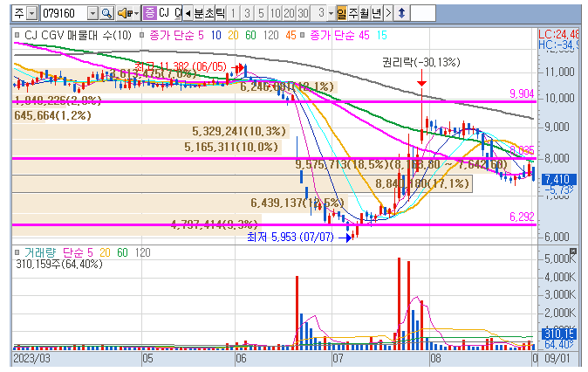Viewport: 588px width, 372px height.
Task: Click the 8,840,180(17.1%) volume profile bar
Action: (x=243, y=183)
